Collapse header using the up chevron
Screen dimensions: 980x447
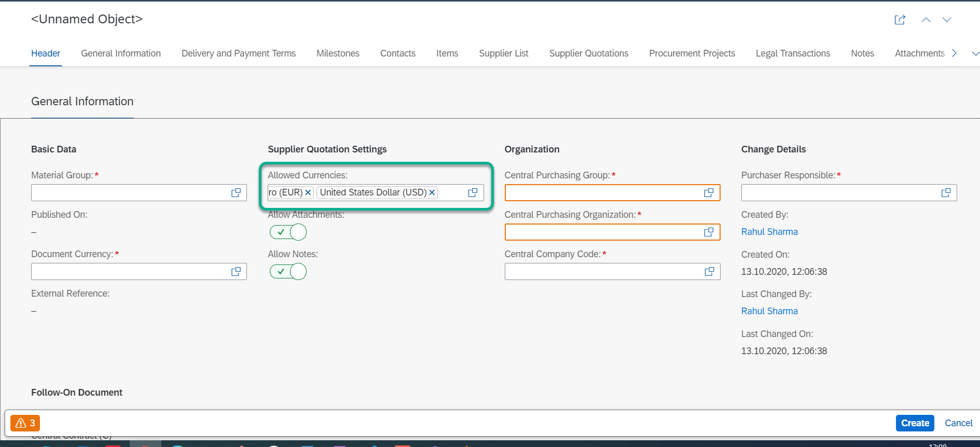pos(926,20)
